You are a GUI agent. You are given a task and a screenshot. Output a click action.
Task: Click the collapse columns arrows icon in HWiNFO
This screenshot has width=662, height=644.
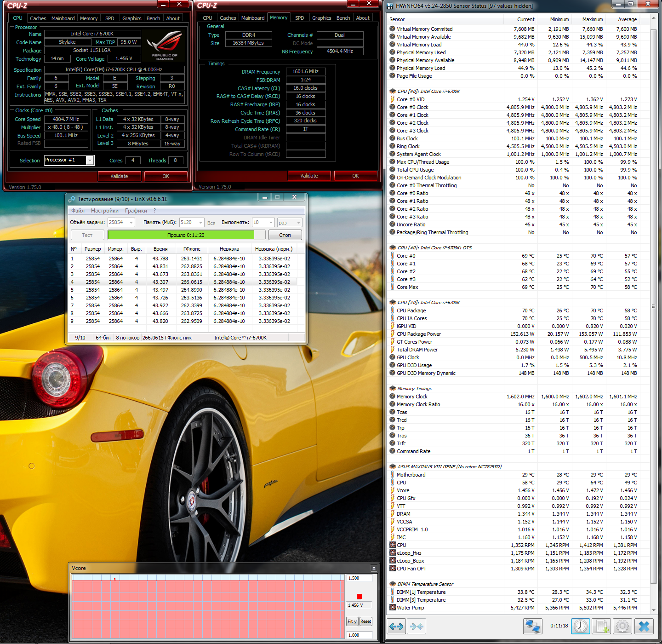pos(417,626)
